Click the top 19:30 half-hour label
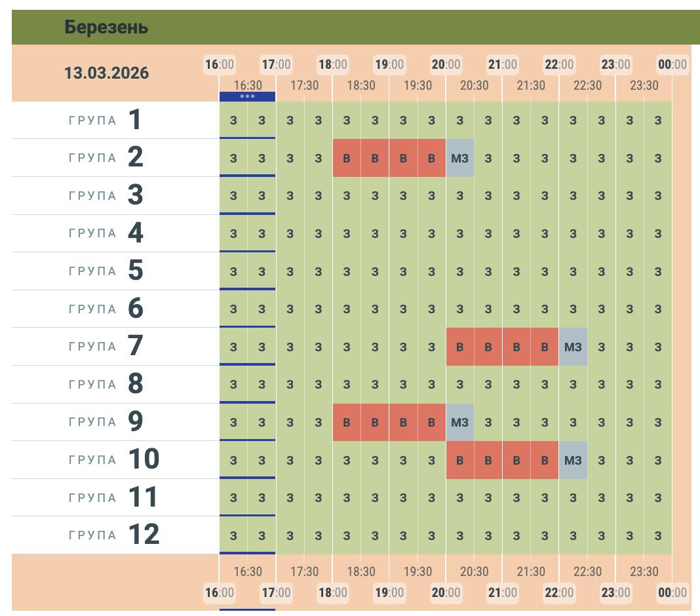The height and width of the screenshot is (616, 700). click(x=418, y=85)
